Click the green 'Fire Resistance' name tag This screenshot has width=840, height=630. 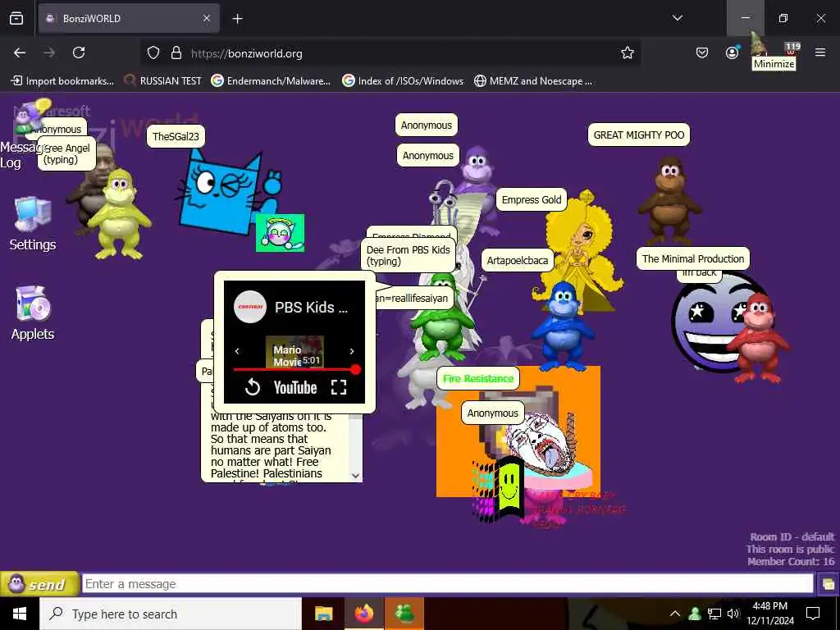[478, 378]
